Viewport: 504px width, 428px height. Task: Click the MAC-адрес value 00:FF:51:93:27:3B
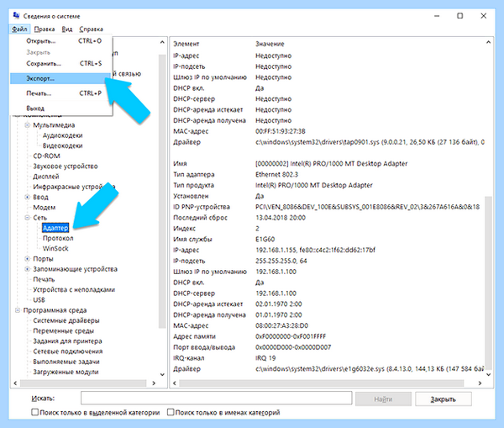click(x=281, y=131)
